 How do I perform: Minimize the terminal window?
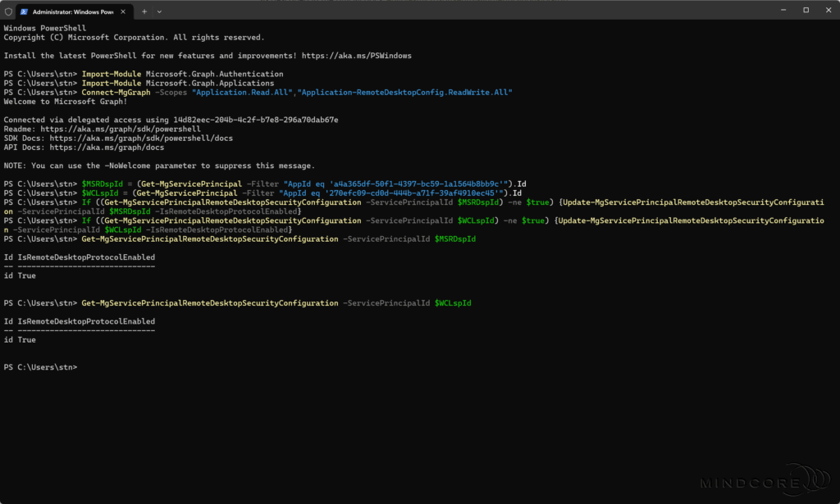click(783, 10)
